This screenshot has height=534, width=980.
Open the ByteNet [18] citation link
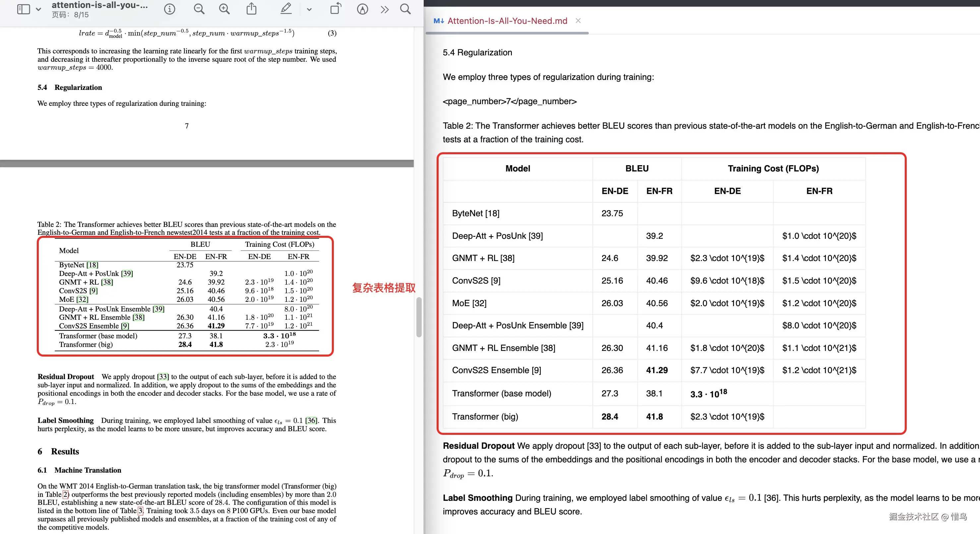[x=92, y=265]
